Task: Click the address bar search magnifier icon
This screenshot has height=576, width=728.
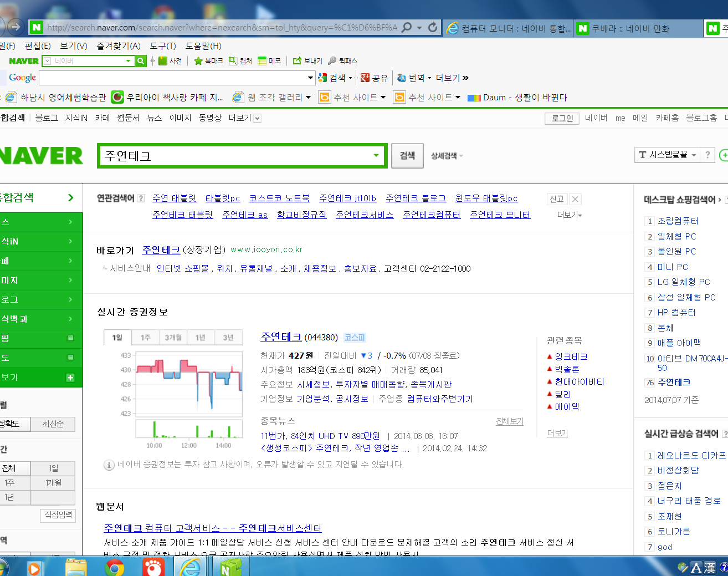Action: 407,27
